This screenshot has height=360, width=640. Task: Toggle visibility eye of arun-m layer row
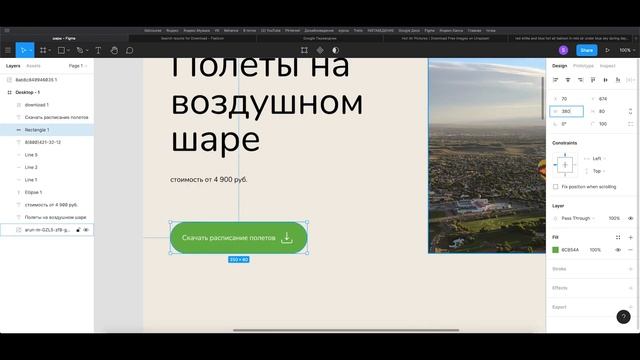[x=86, y=230]
